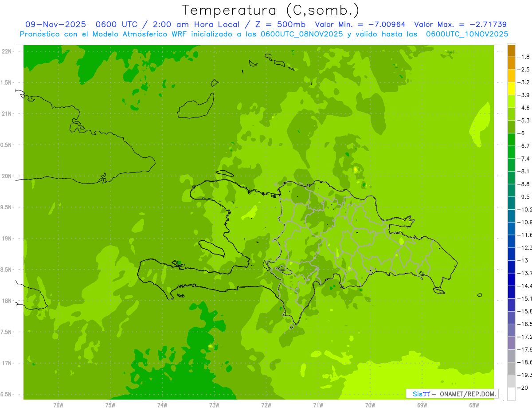Click the '68W' longitude label
This screenshot has width=532, height=411.
pos(474,405)
